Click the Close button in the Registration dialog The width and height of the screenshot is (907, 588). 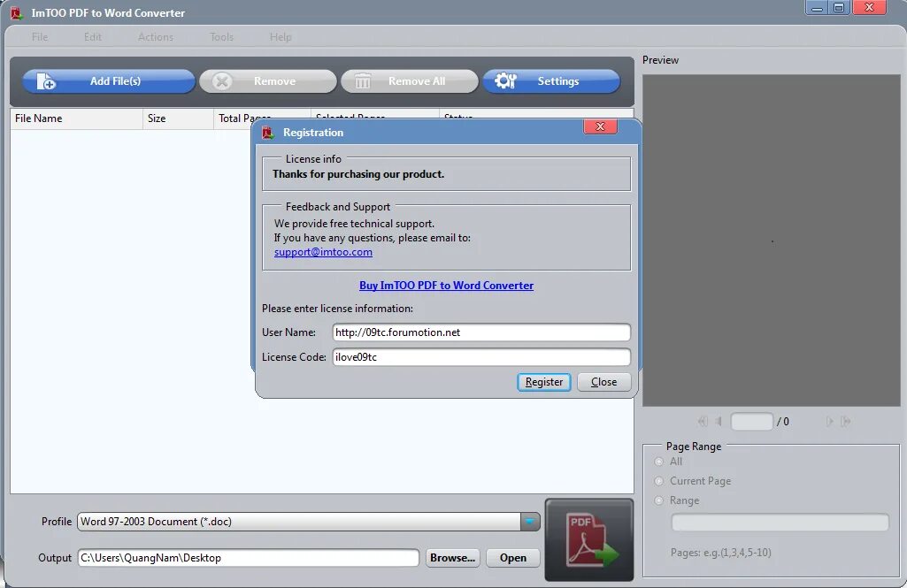click(603, 382)
